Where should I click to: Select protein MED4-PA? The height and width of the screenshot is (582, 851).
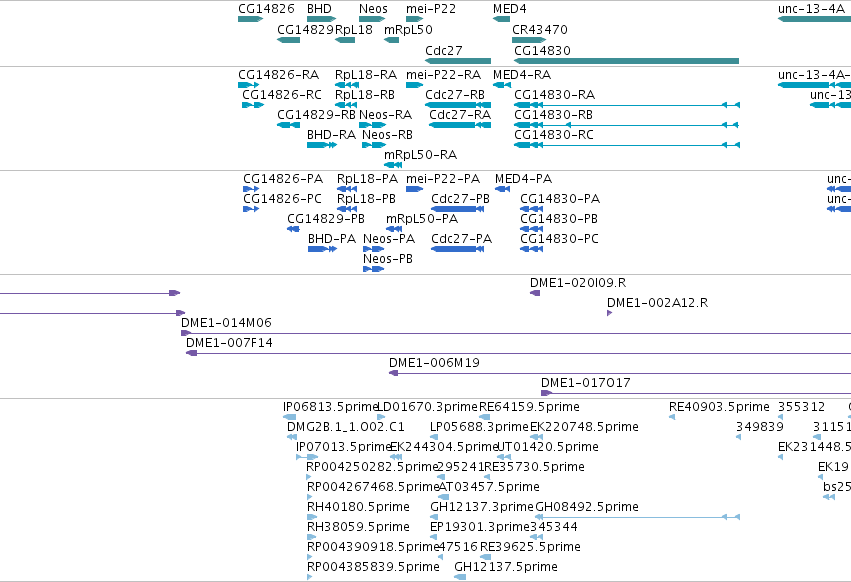point(502,189)
